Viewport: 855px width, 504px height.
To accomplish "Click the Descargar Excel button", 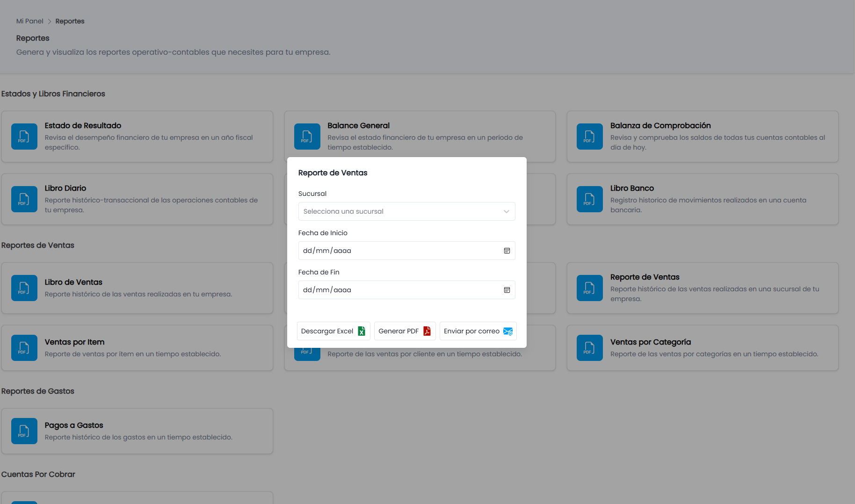I will coord(333,331).
